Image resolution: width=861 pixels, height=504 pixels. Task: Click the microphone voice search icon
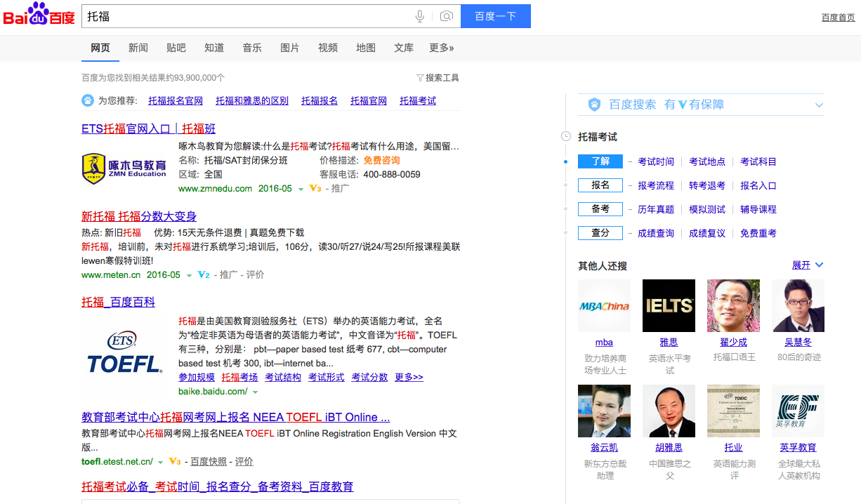point(420,16)
